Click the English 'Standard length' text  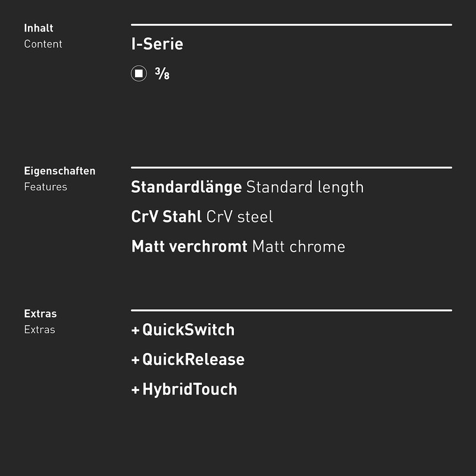(x=305, y=187)
